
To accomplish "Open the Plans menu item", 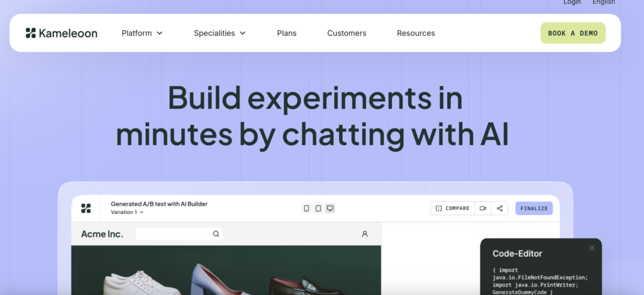I will 287,33.
